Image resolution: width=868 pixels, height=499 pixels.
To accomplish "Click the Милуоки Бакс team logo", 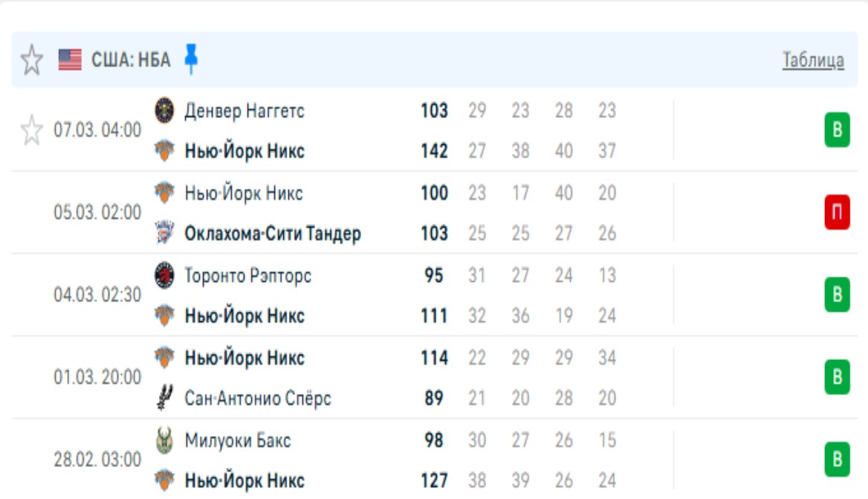I will pos(164,441).
